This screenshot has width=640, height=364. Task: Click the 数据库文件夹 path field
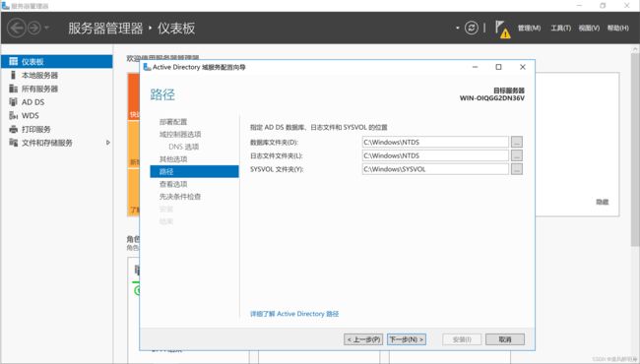tap(435, 142)
